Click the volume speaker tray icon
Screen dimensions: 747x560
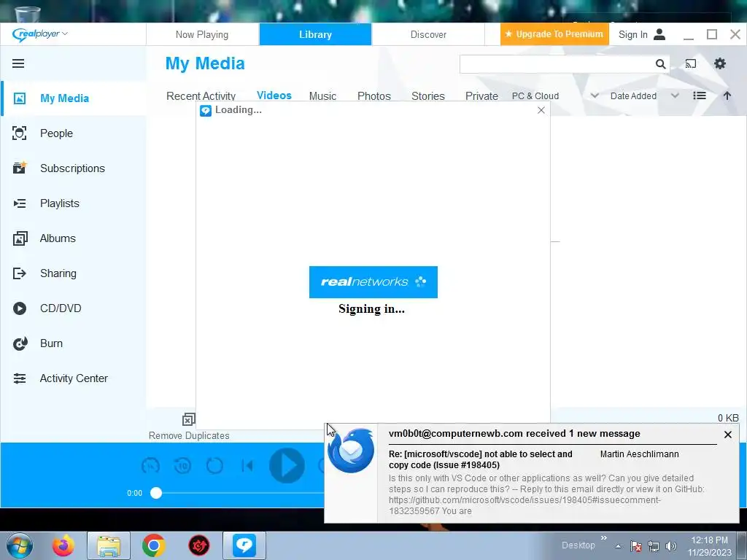[x=671, y=546]
